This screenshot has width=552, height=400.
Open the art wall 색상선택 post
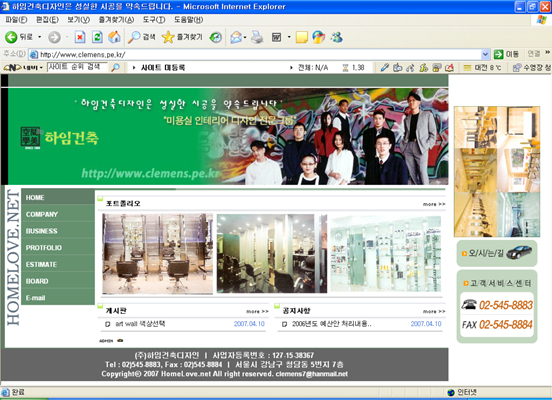(140, 324)
